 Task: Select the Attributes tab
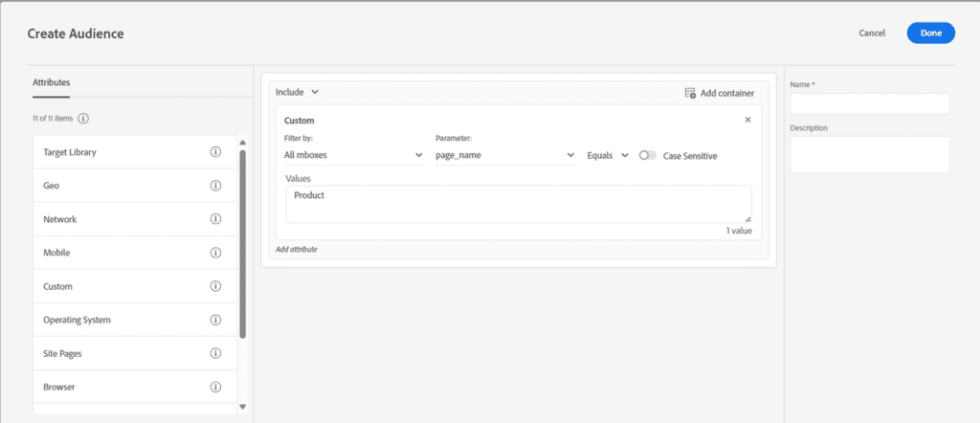point(52,82)
